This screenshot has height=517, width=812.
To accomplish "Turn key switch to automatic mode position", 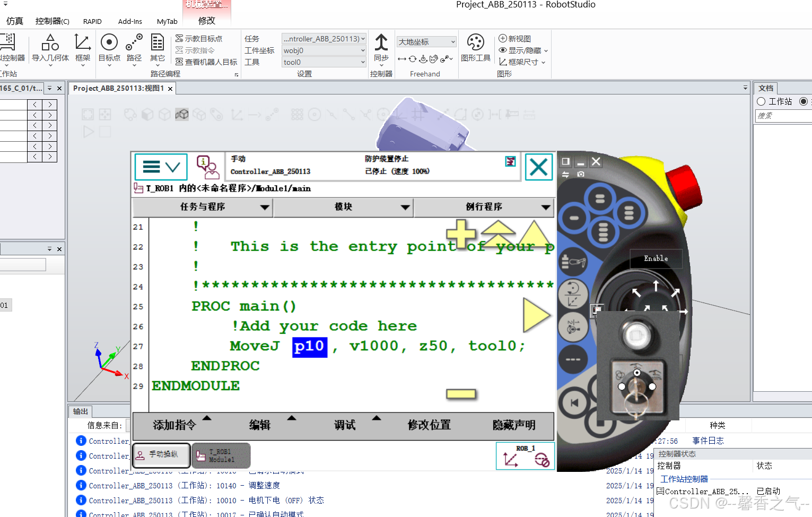I will [622, 386].
